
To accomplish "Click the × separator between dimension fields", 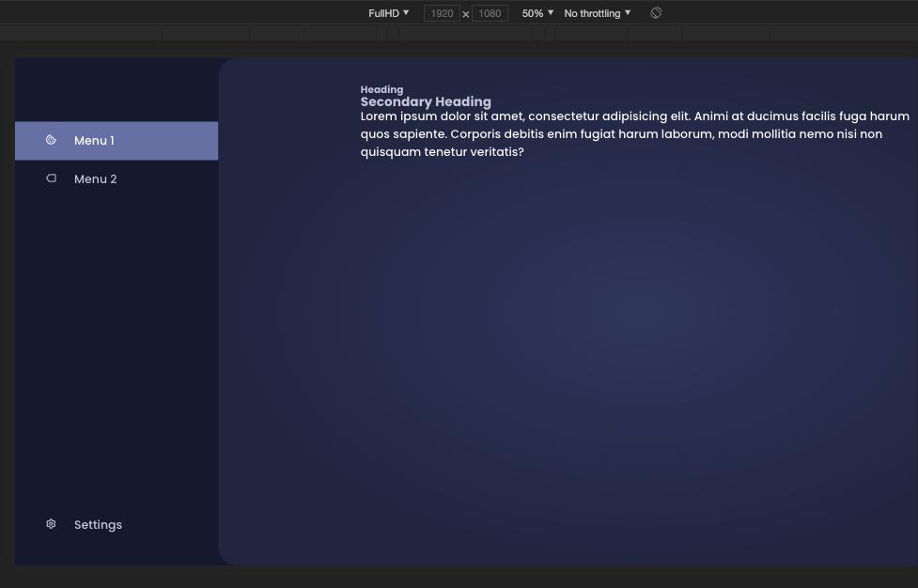I will click(466, 14).
